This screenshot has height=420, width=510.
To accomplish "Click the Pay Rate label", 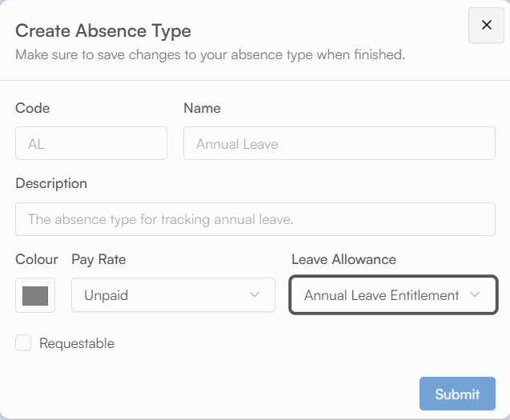I will tap(98, 259).
